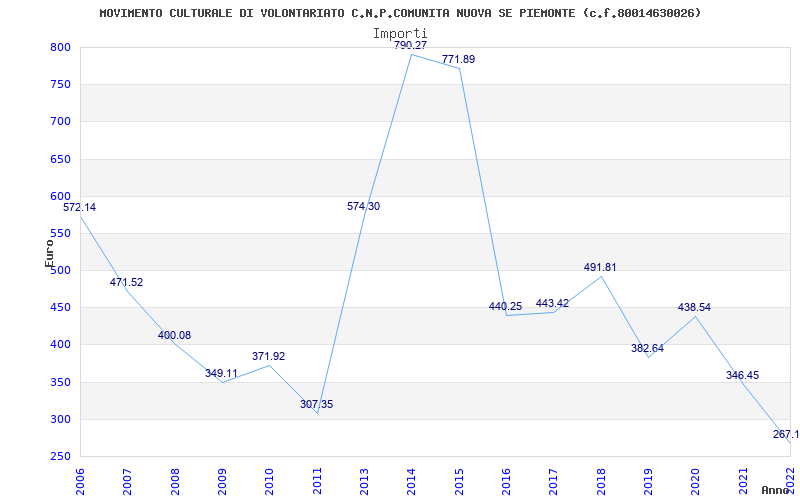Click x-axis year label 2013

(364, 481)
